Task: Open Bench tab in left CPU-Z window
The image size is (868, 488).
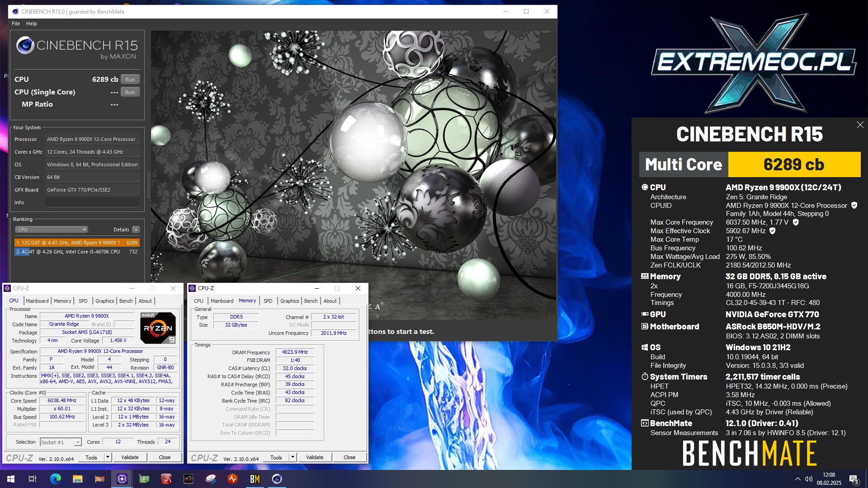Action: click(x=126, y=301)
